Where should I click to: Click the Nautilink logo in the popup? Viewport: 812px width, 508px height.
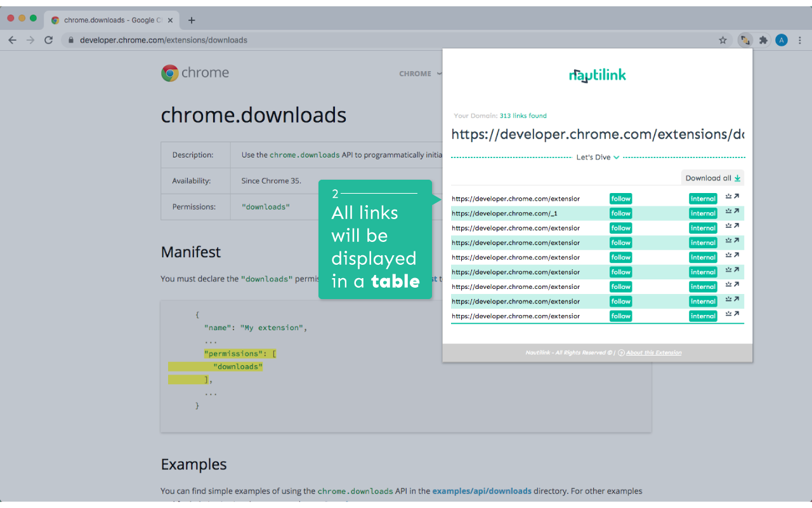[x=598, y=76]
